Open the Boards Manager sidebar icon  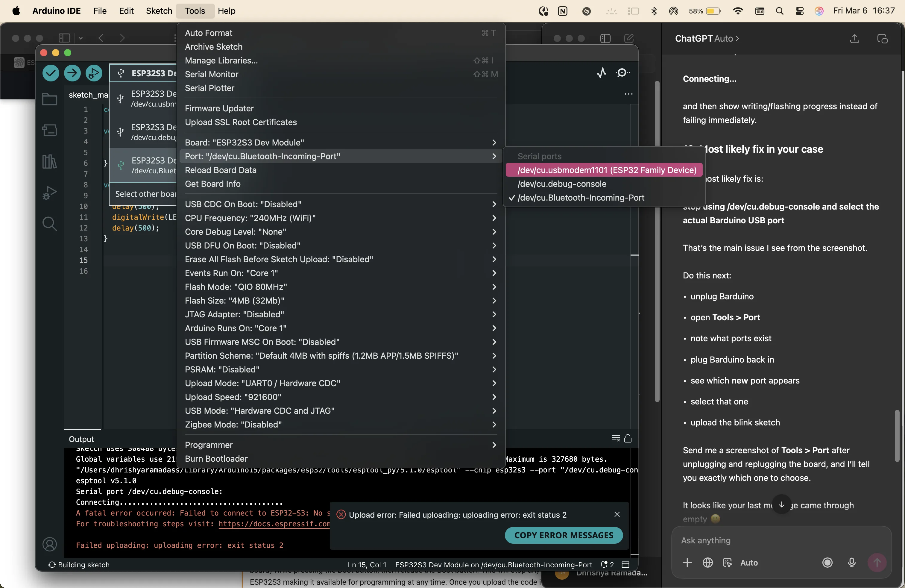click(49, 131)
